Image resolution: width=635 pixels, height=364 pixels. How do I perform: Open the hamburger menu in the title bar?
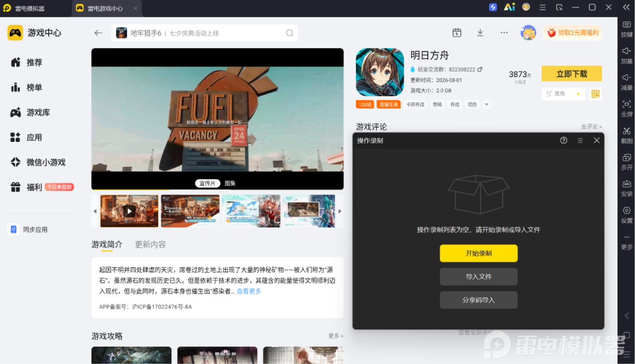pyautogui.click(x=542, y=8)
